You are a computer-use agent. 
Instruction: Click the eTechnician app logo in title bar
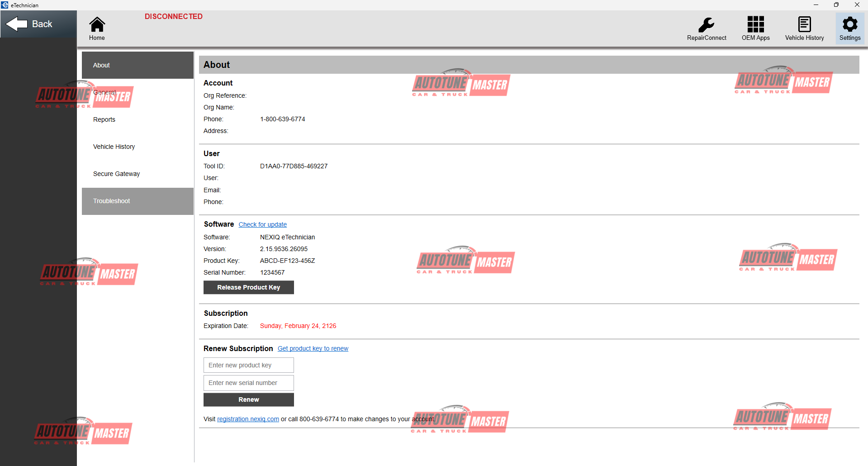[5, 5]
